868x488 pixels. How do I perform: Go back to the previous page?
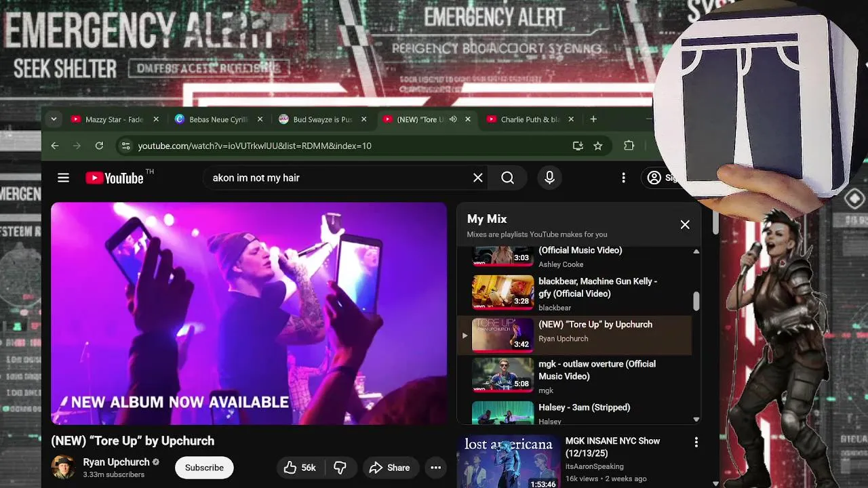click(55, 146)
